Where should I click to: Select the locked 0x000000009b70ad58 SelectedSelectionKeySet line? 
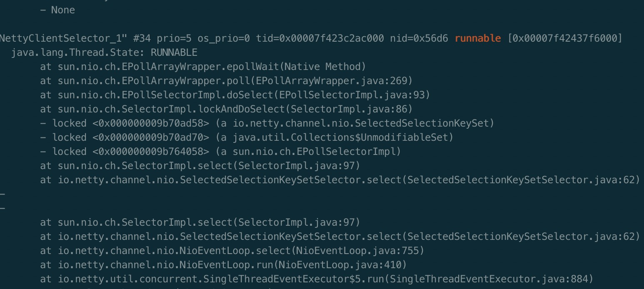click(267, 123)
